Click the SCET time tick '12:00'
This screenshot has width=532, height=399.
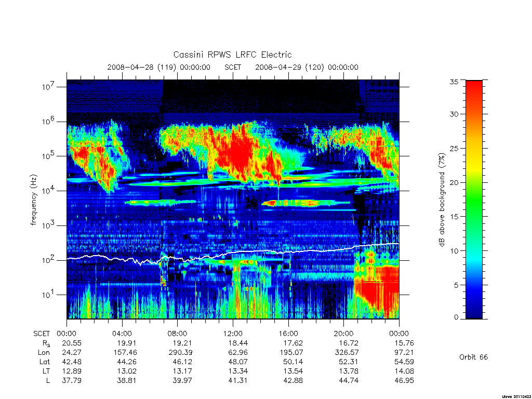click(x=233, y=334)
